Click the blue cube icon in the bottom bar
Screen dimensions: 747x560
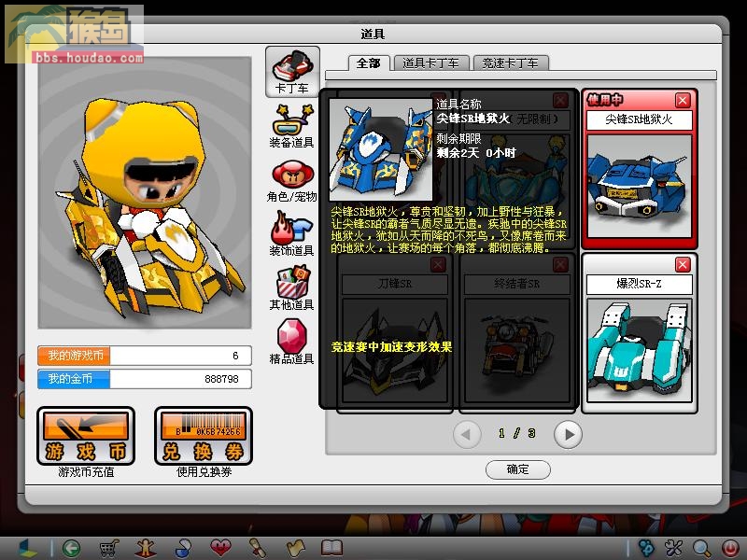click(x=28, y=548)
